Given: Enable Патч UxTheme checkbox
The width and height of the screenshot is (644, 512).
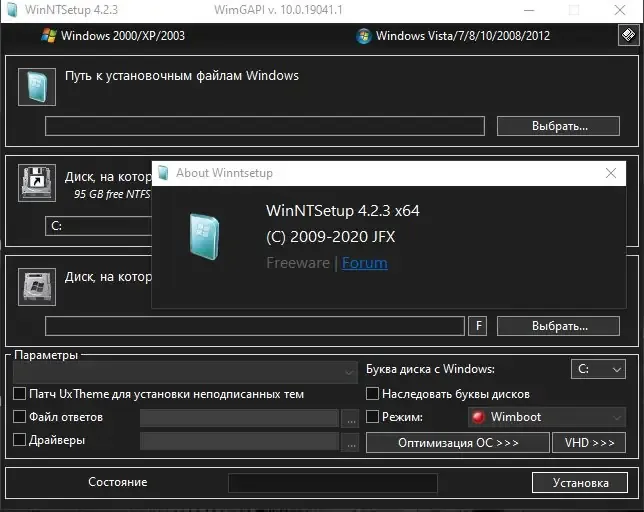Looking at the screenshot, I should 19,393.
